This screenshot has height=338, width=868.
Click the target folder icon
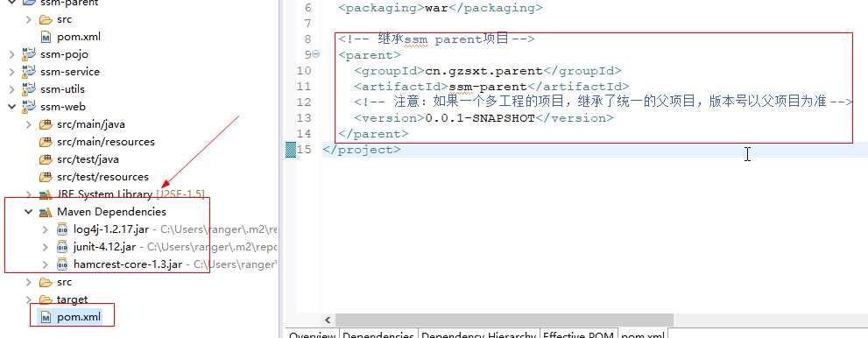click(46, 299)
